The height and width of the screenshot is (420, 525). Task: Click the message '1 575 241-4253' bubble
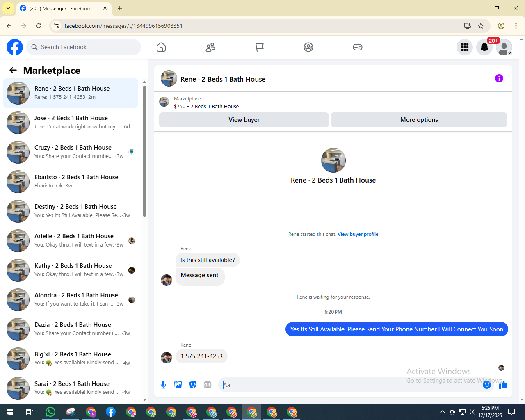(x=201, y=356)
